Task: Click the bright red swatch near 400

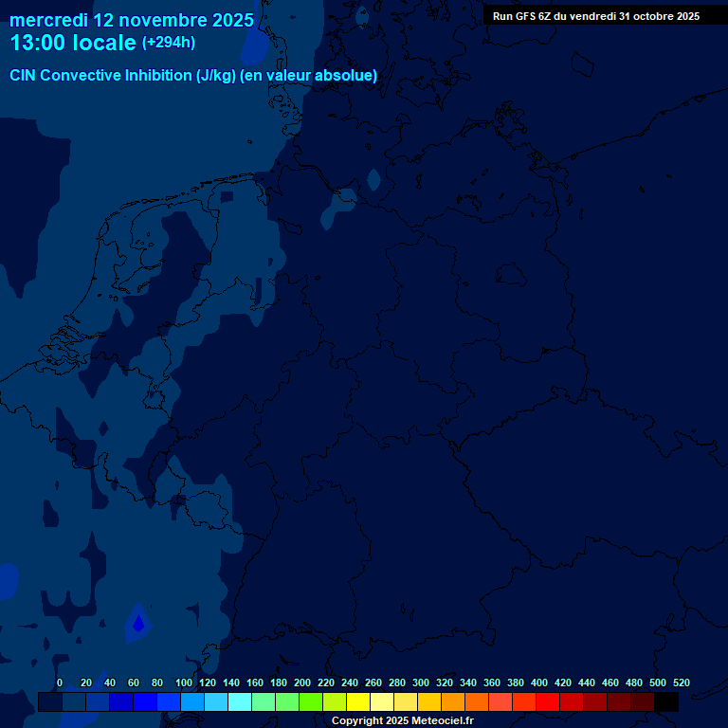Action: (x=548, y=702)
